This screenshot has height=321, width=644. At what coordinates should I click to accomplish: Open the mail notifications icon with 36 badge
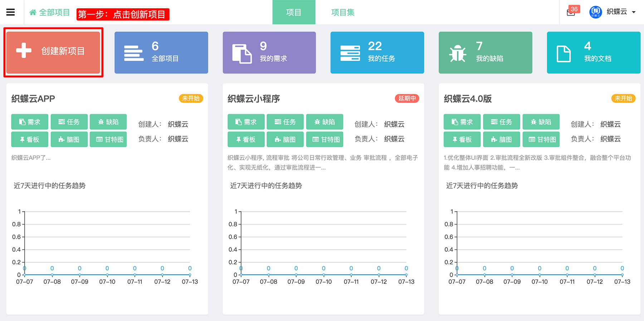pyautogui.click(x=571, y=12)
